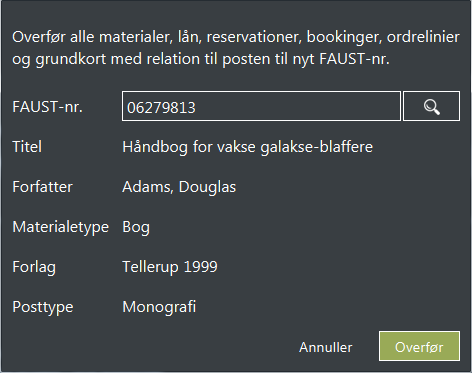472x373 pixels.
Task: Confirm the transfer with Overfør button
Action: (419, 346)
